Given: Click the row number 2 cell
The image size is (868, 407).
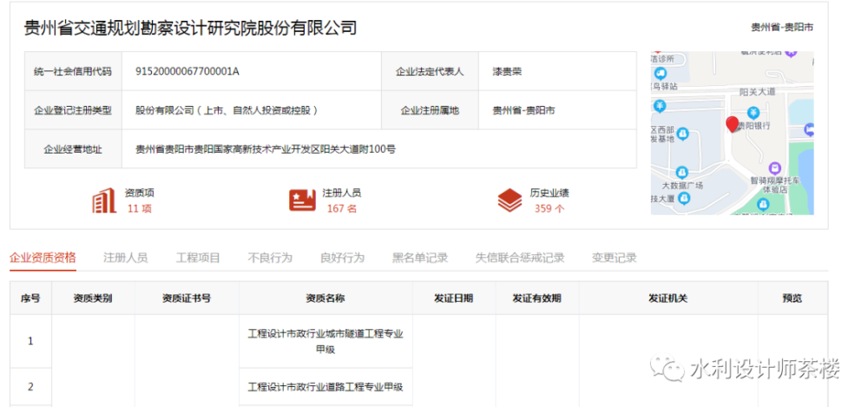Looking at the screenshot, I should [31, 386].
